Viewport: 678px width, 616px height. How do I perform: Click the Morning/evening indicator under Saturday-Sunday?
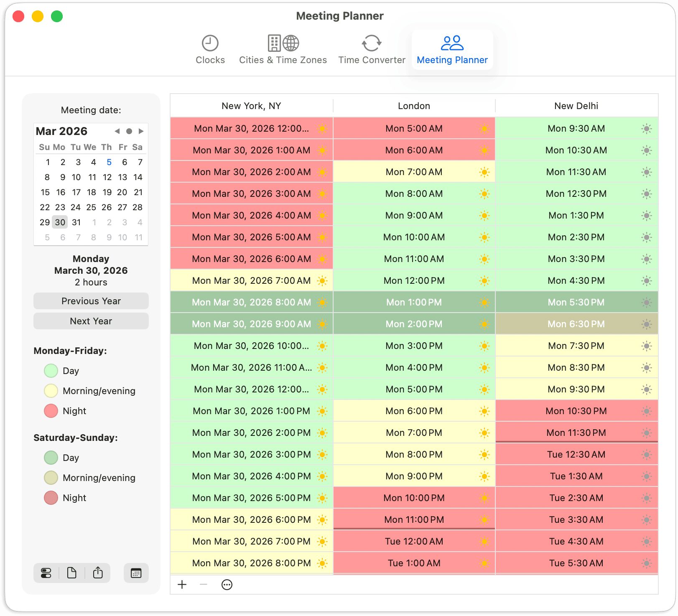[x=51, y=478]
